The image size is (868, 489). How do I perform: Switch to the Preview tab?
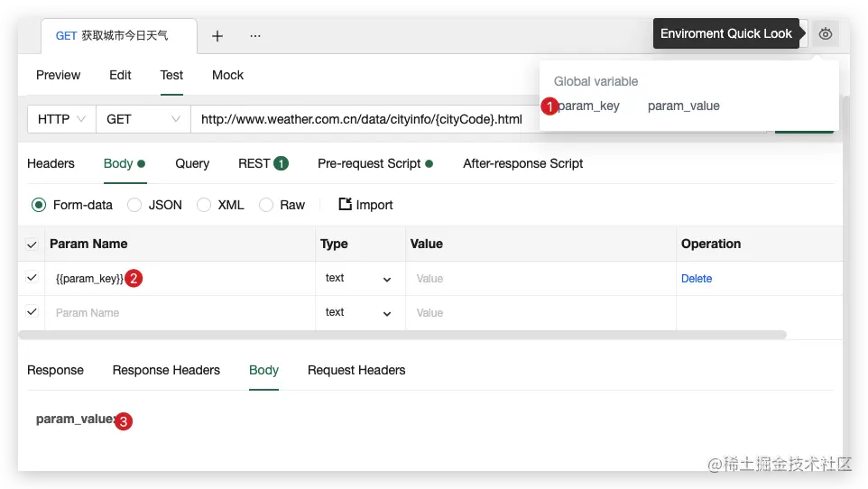[x=58, y=75]
